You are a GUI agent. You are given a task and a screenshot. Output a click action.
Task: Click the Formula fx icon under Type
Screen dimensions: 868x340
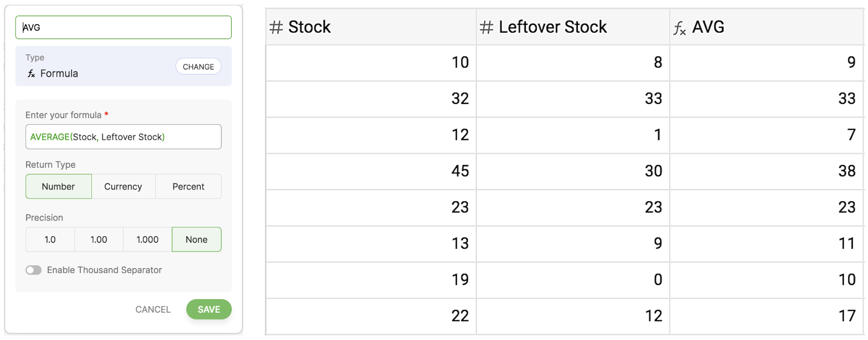[x=31, y=74]
